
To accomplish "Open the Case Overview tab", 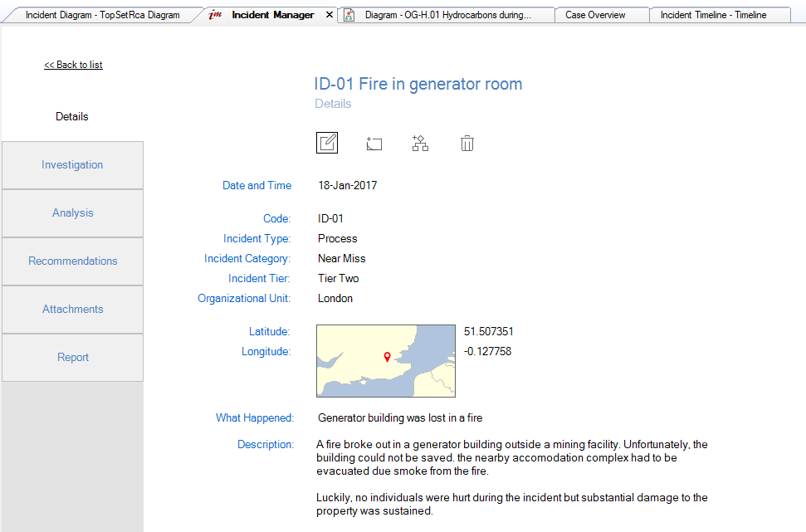I will pos(595,15).
